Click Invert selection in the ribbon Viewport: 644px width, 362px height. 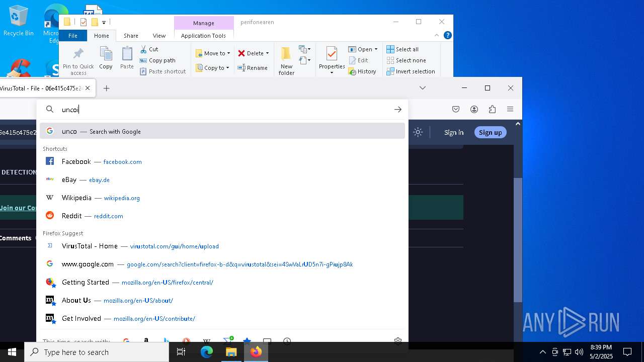(411, 71)
